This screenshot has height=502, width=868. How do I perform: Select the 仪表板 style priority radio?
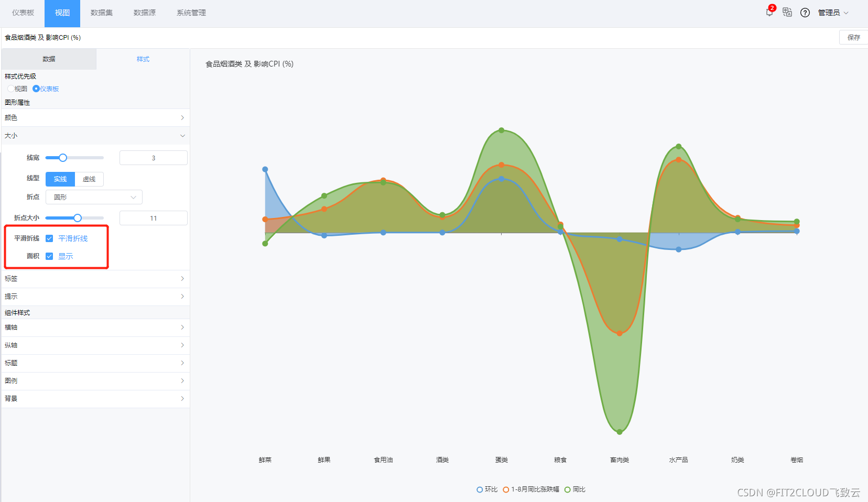point(36,89)
